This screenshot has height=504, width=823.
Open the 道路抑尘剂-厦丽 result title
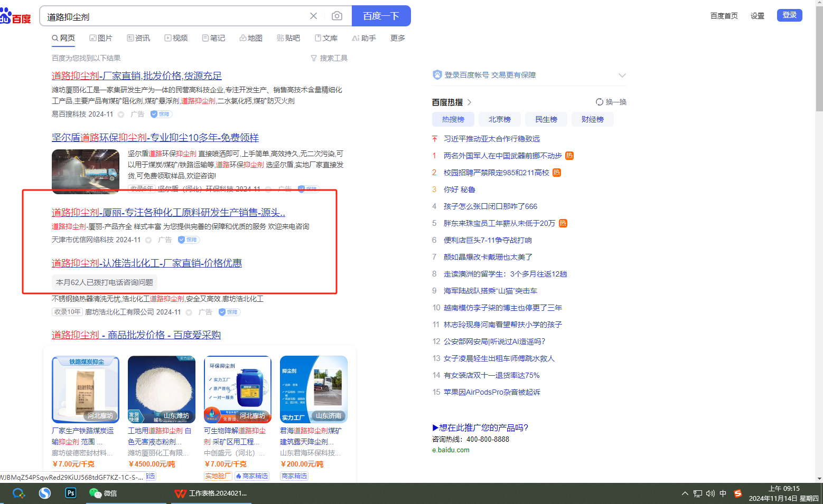(x=169, y=213)
